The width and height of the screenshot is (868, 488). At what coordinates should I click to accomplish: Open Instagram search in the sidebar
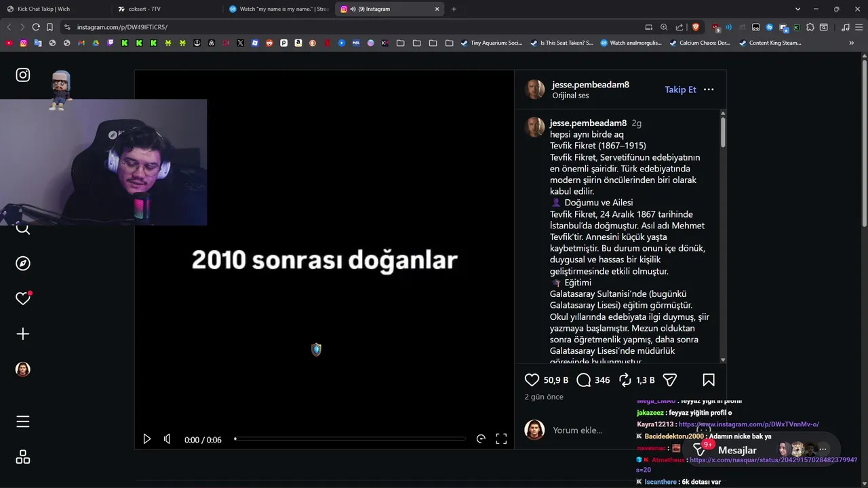[23, 229]
